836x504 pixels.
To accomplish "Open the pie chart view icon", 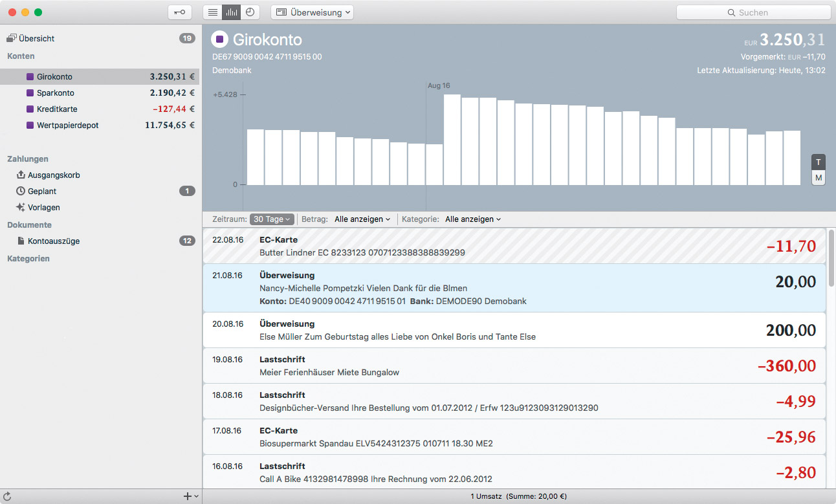I will 250,12.
